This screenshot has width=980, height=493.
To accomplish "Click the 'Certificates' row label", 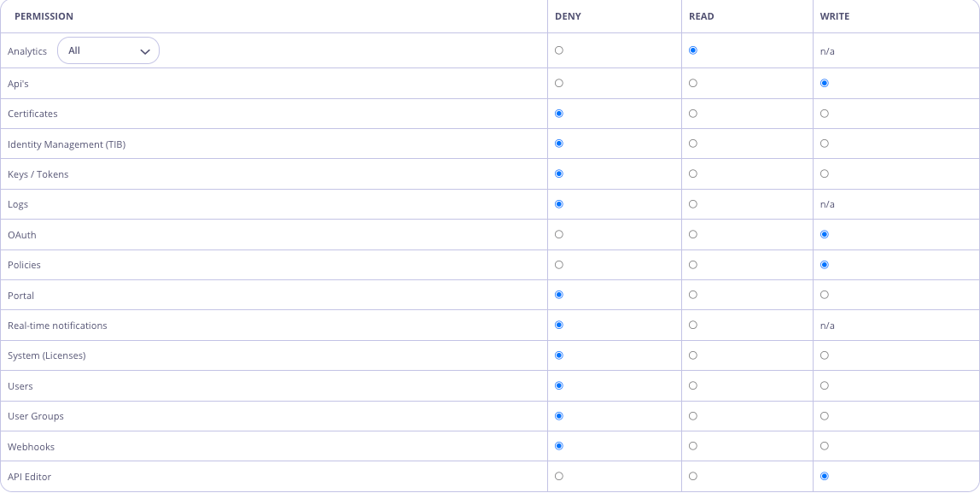I will pyautogui.click(x=32, y=114).
